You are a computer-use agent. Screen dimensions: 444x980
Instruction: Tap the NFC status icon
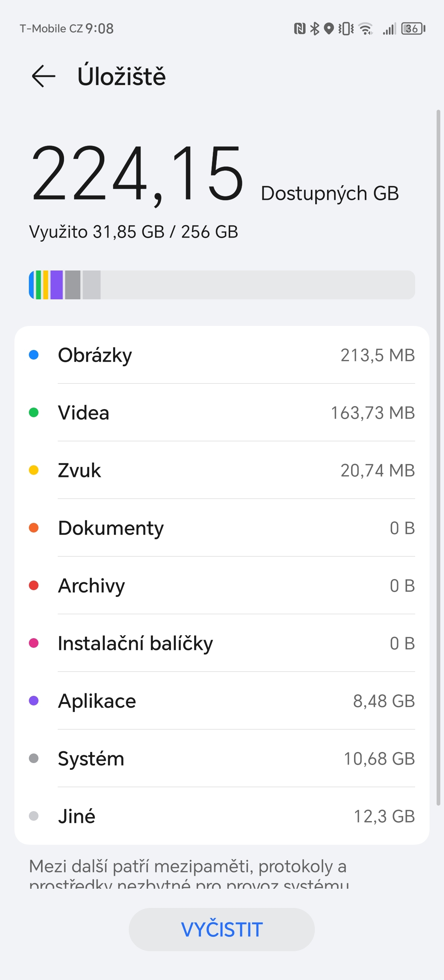point(300,28)
